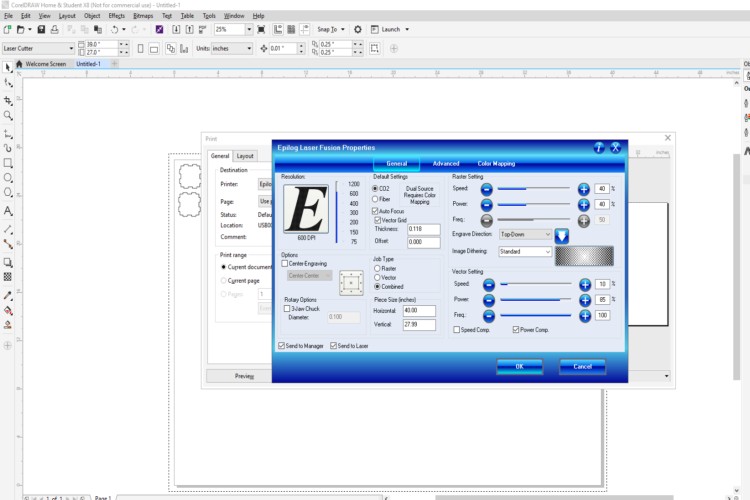Click Raster Speed slider track
This screenshot has height=500, width=750.
pyautogui.click(x=533, y=189)
